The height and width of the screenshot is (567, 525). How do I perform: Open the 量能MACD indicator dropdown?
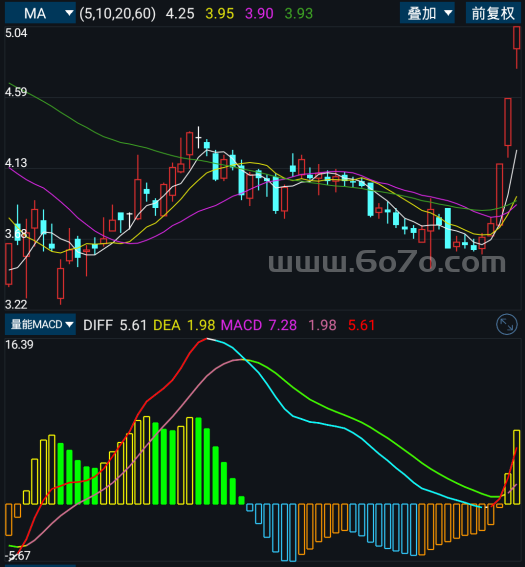click(x=40, y=324)
